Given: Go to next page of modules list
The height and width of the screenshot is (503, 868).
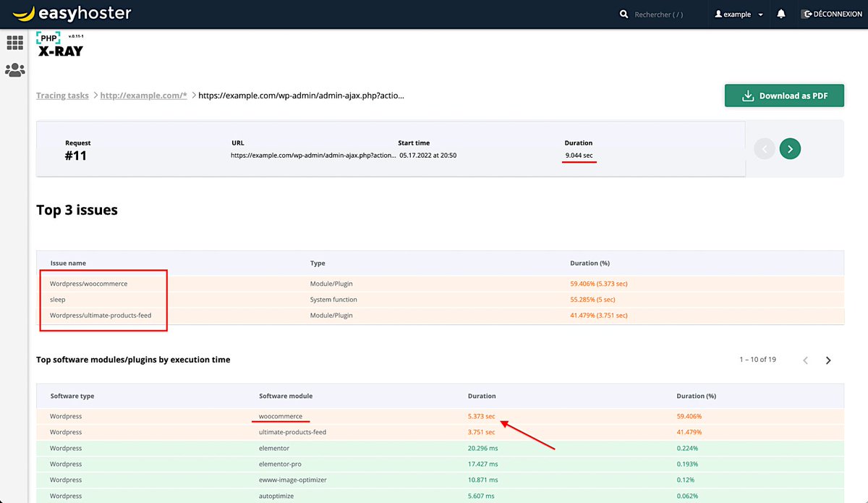Looking at the screenshot, I should click(x=828, y=360).
